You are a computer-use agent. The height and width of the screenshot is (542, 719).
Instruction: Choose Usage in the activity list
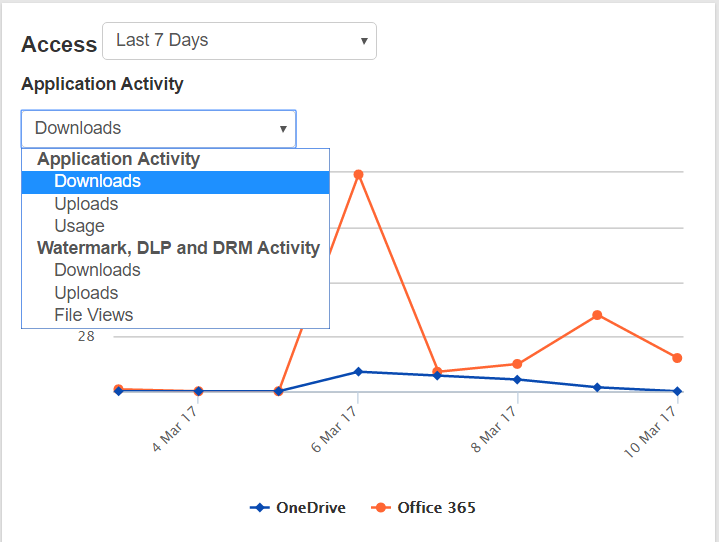point(175,226)
